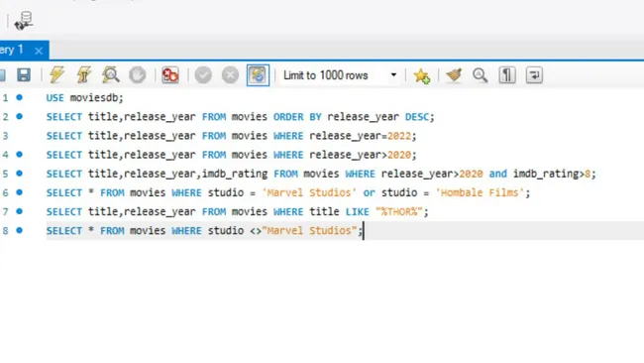Click on the 'USE moviesdb;' line
The width and height of the screenshot is (644, 363).
point(84,98)
